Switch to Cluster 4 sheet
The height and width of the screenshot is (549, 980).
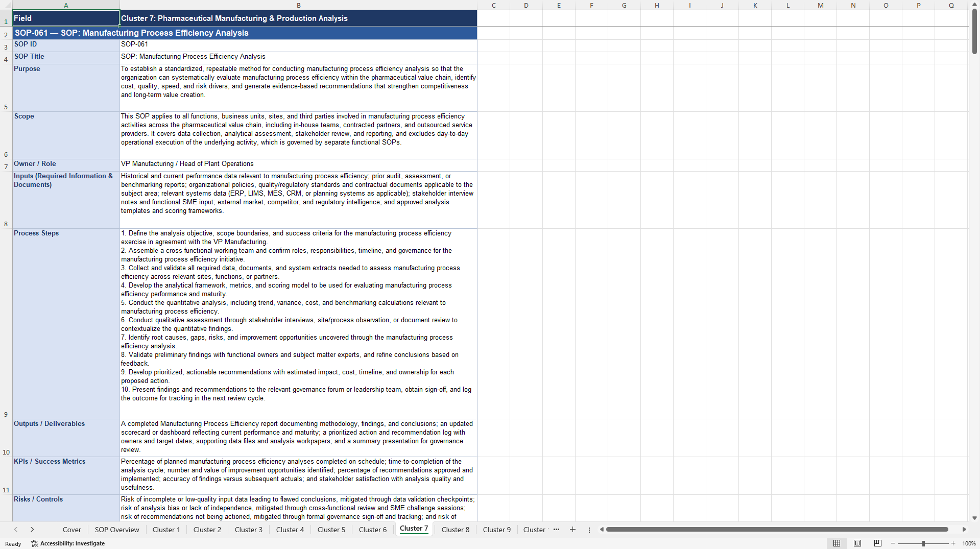290,530
